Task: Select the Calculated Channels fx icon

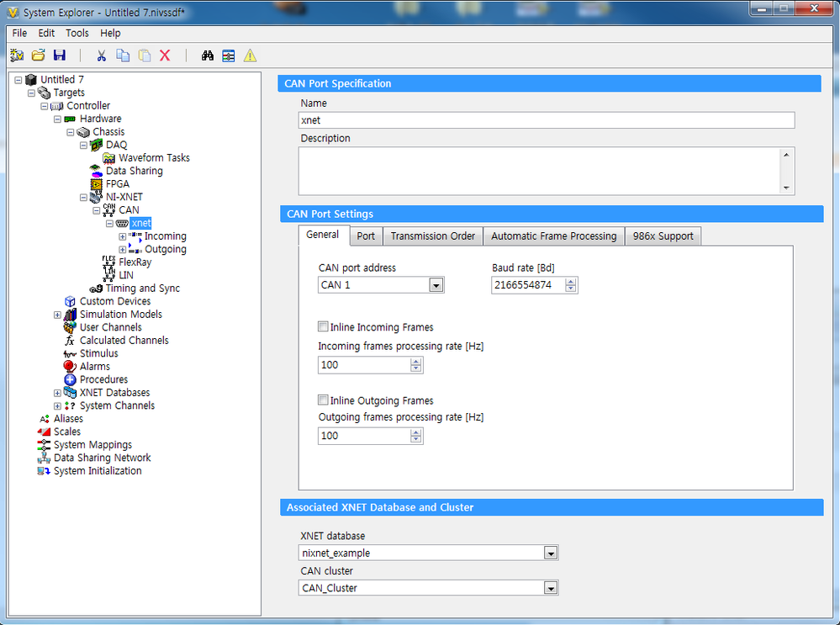Action: click(70, 341)
